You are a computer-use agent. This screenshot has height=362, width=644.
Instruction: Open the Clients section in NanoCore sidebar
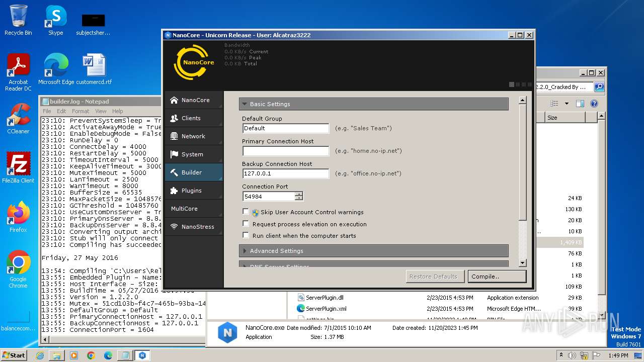[194, 118]
